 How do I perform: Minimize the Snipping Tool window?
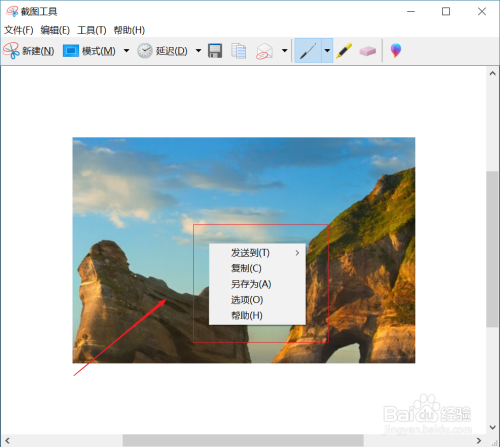pos(411,12)
